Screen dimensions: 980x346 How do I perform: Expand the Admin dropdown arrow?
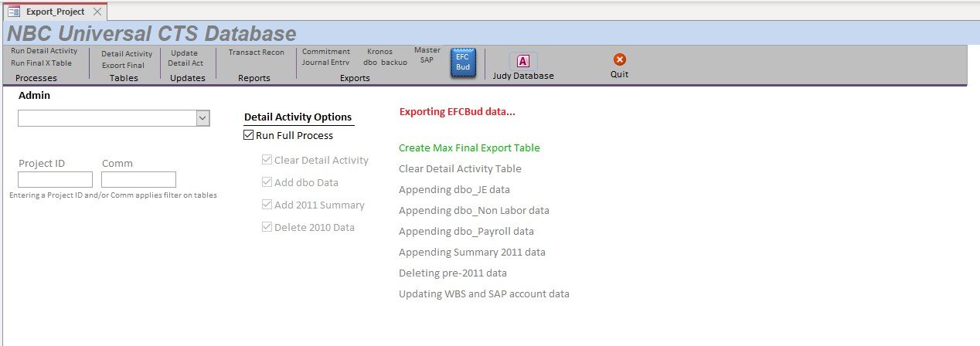202,118
